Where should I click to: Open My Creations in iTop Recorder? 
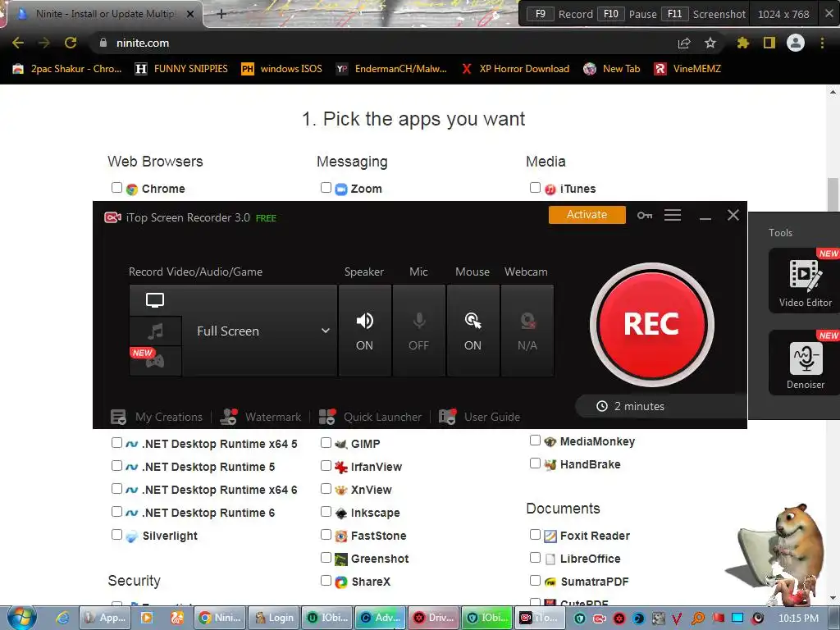coord(157,417)
